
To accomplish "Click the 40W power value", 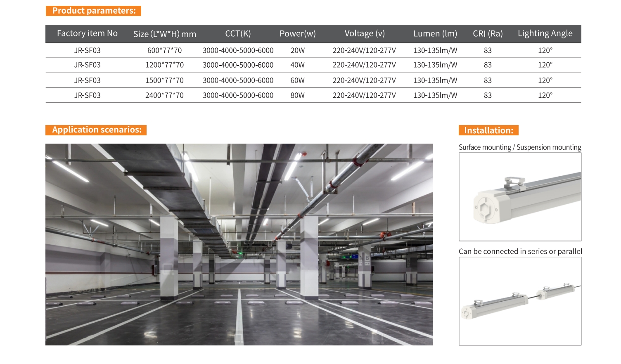I will [x=297, y=65].
